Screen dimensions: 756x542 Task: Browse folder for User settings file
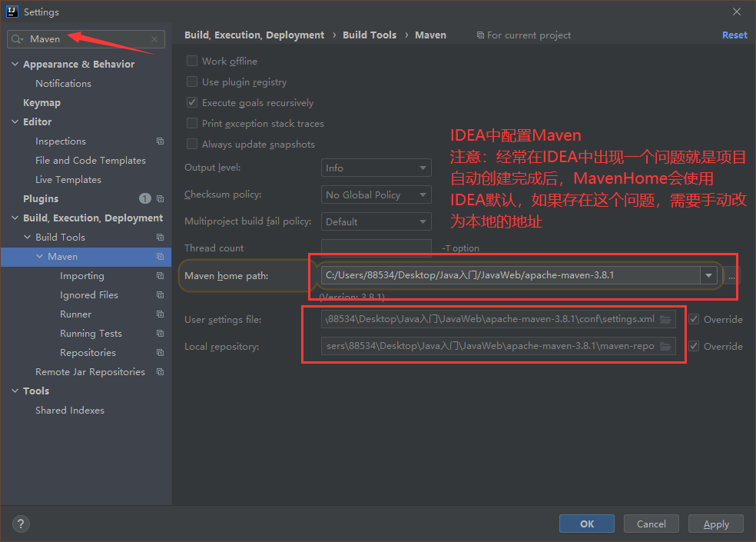point(665,319)
